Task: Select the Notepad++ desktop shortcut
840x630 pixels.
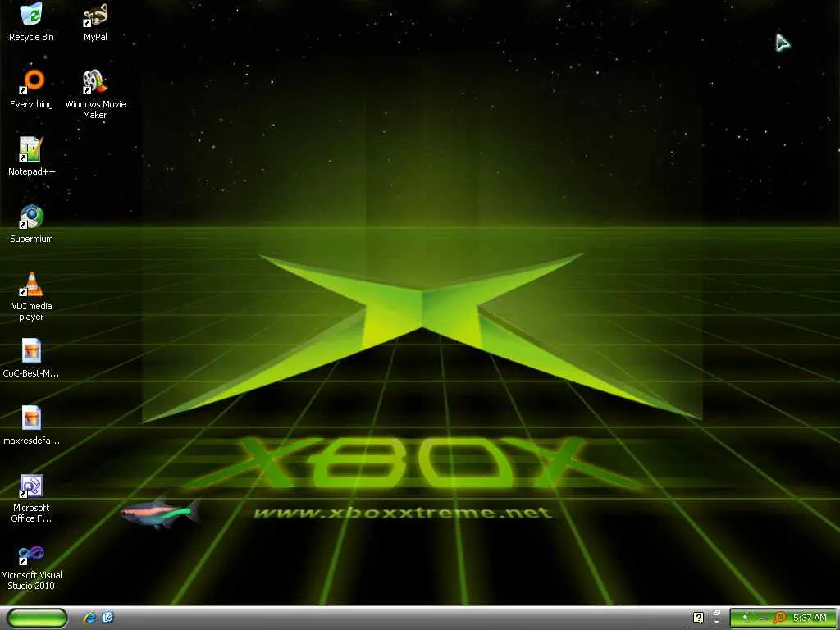Action: tap(31, 157)
